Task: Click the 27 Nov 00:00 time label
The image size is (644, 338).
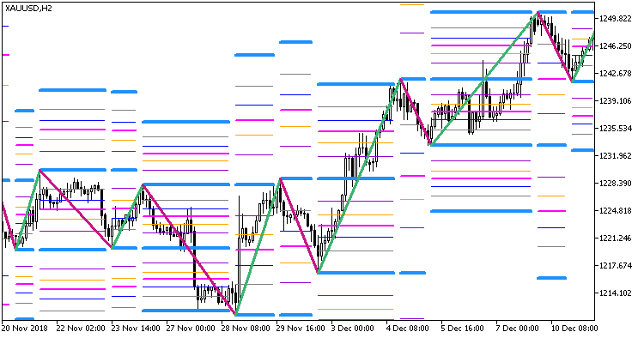Action: click(191, 329)
